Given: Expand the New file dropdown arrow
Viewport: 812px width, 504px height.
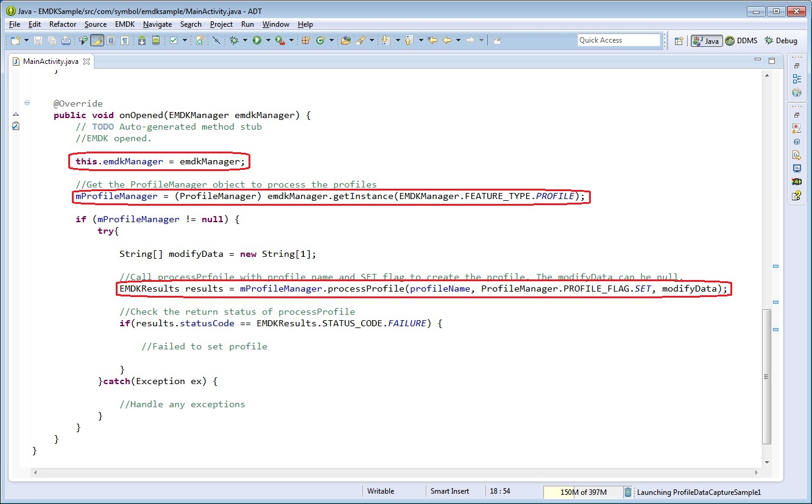Looking at the screenshot, I should point(26,40).
